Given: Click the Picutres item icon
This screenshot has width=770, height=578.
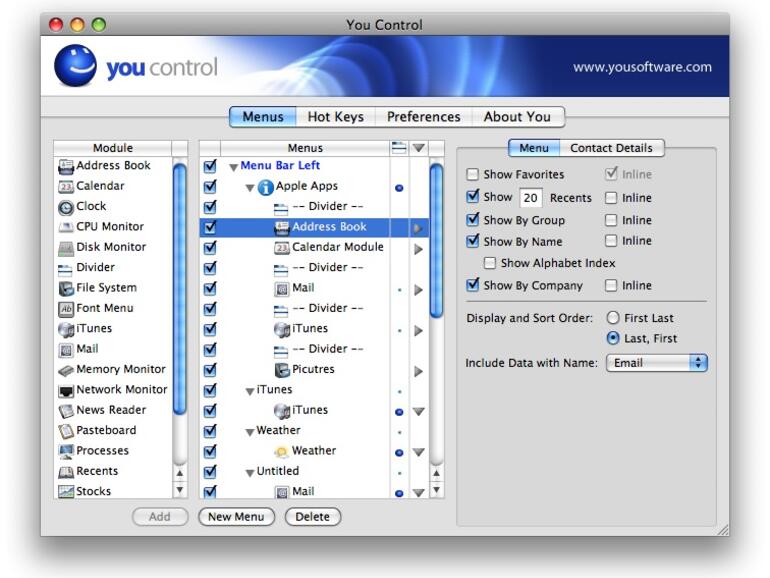Looking at the screenshot, I should (282, 370).
